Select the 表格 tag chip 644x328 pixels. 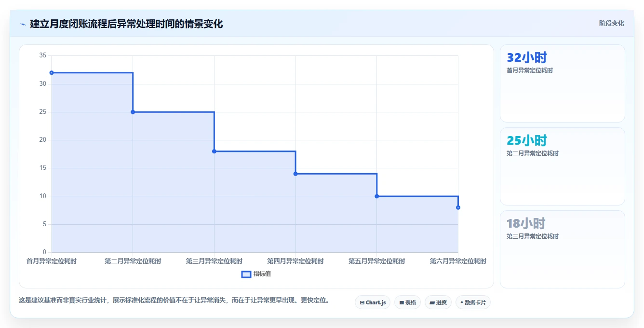click(407, 302)
